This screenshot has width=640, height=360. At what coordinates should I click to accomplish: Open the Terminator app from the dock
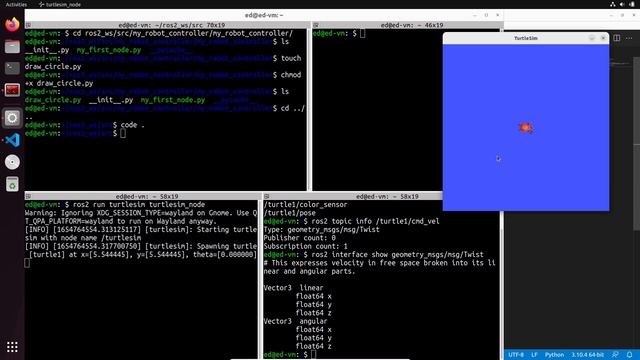[12, 90]
